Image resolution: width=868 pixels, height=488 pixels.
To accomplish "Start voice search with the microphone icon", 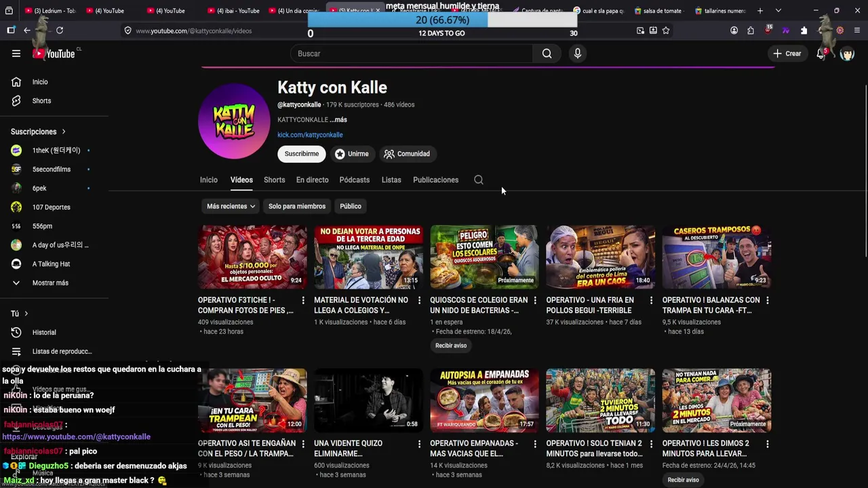I will (578, 54).
